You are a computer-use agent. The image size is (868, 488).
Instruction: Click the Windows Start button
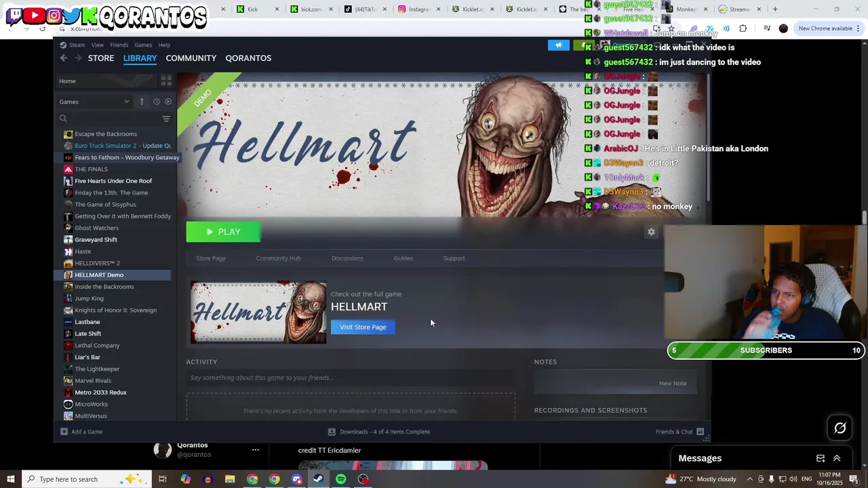click(x=11, y=479)
